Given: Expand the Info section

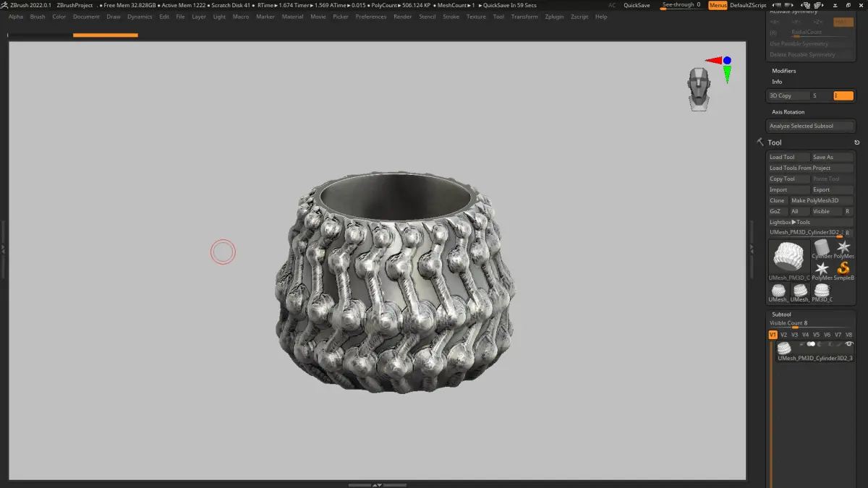Looking at the screenshot, I should click(777, 82).
